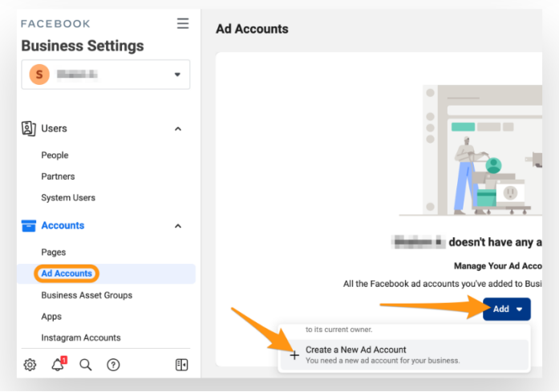Choose Create a New Ad Account option
The image size is (559, 392).
click(404, 355)
